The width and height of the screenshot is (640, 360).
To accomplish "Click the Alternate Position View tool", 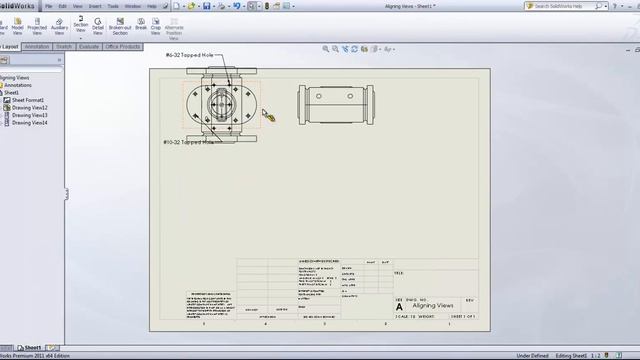I will point(174,29).
